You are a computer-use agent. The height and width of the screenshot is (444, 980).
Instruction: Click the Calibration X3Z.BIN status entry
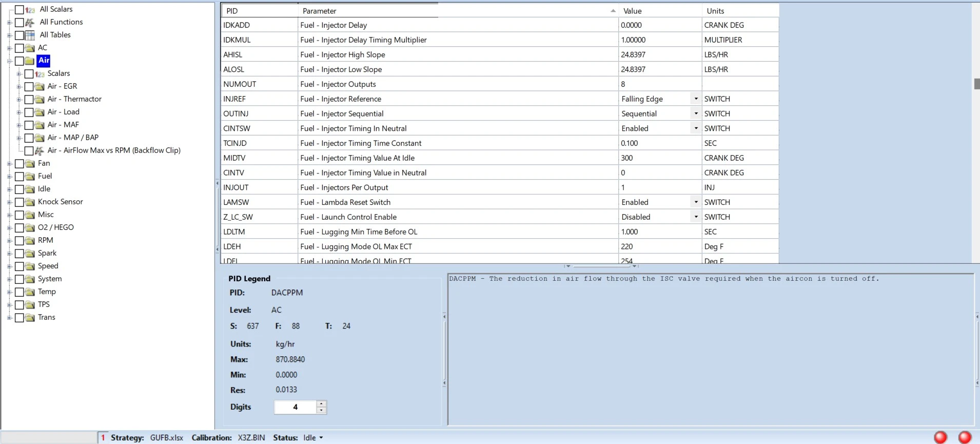tap(228, 438)
